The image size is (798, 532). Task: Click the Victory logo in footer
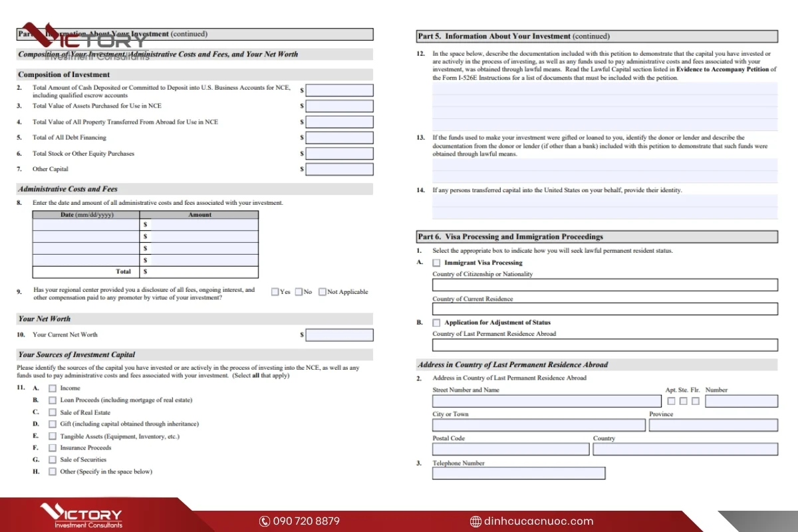pyautogui.click(x=81, y=517)
